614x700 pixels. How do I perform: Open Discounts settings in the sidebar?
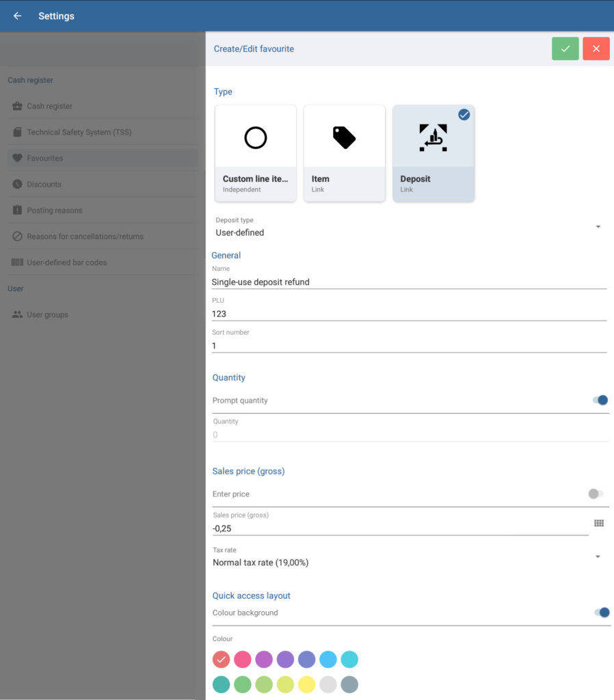44,185
